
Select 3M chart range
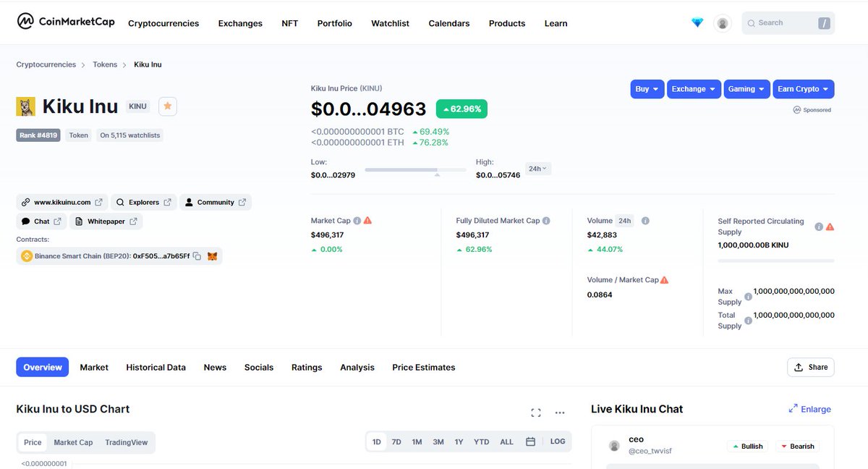coord(438,441)
